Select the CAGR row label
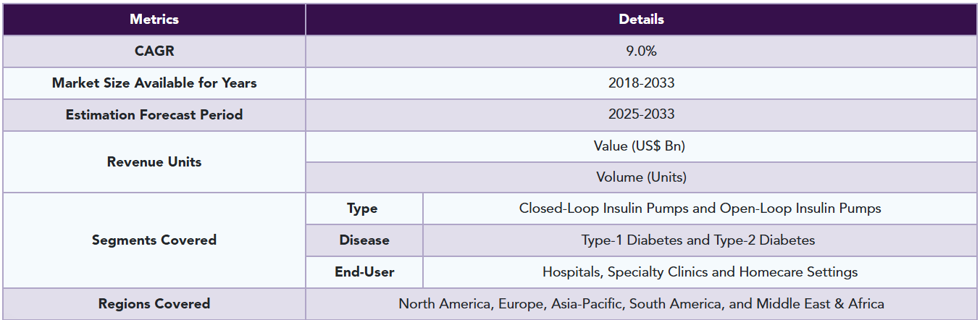Image resolution: width=980 pixels, height=320 pixels. [154, 51]
